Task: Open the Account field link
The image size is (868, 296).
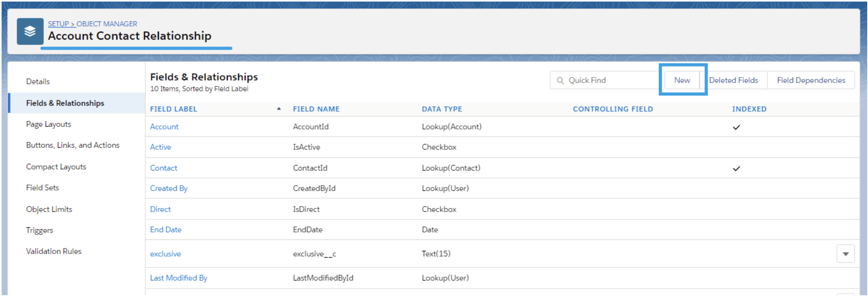Action: 164,127
